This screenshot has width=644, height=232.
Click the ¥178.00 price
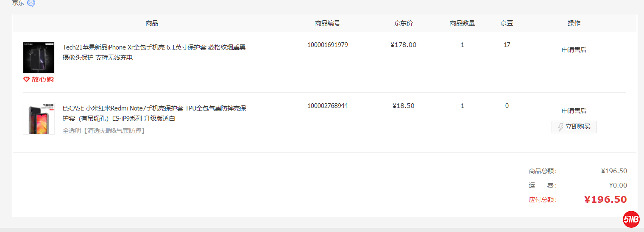403,45
